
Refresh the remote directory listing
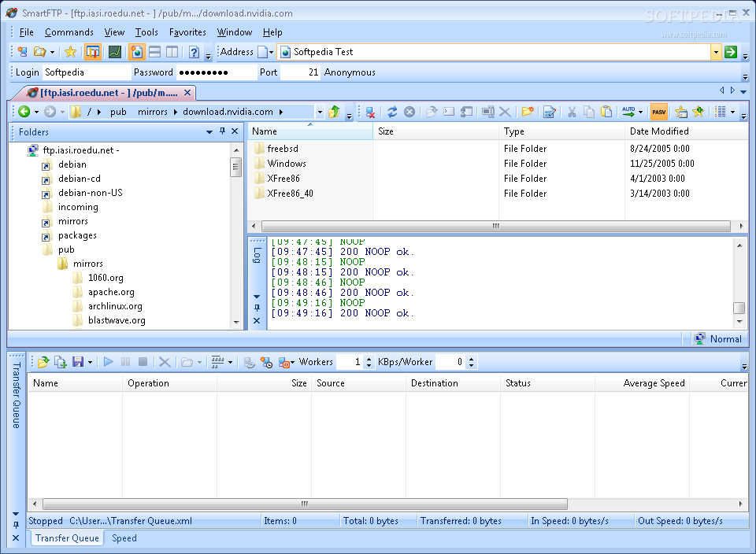point(392,112)
